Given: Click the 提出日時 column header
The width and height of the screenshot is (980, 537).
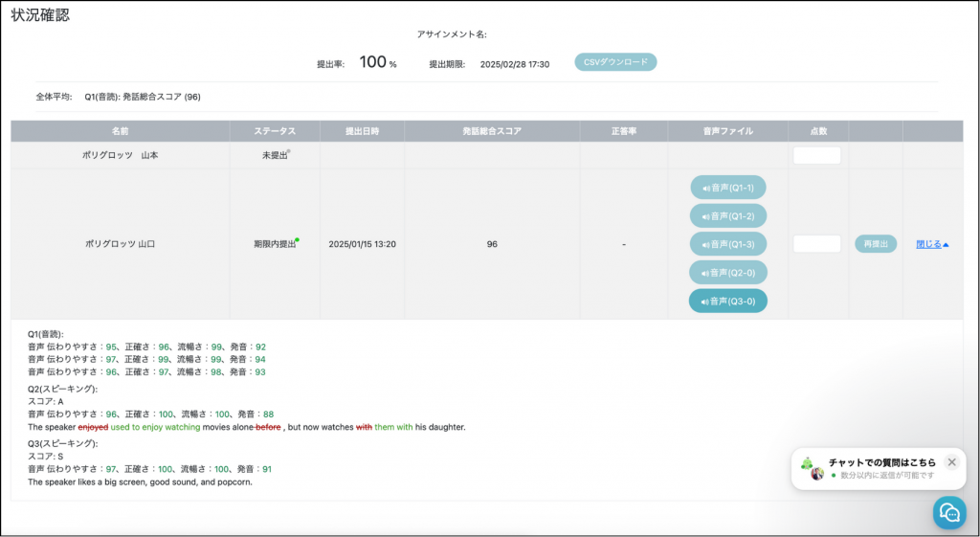Looking at the screenshot, I should tap(362, 131).
